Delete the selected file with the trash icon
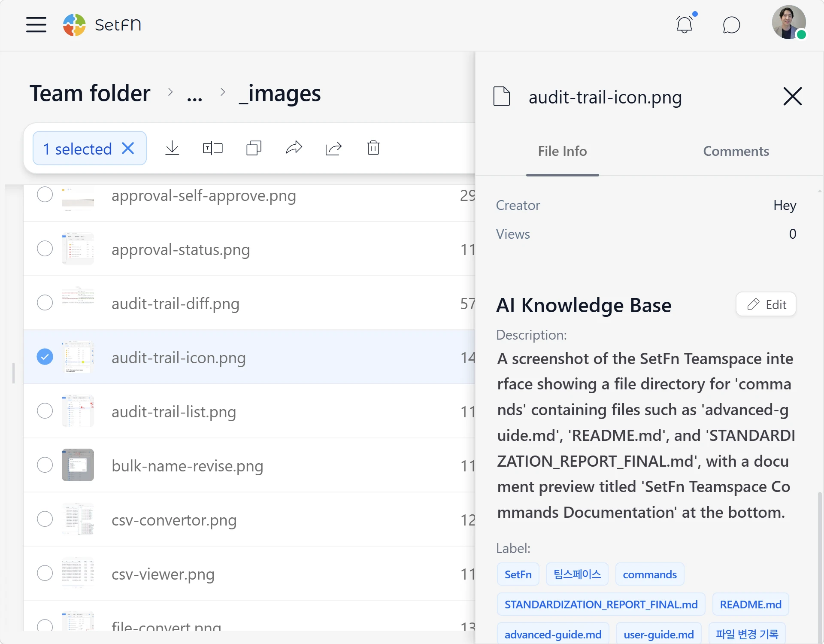 tap(373, 148)
